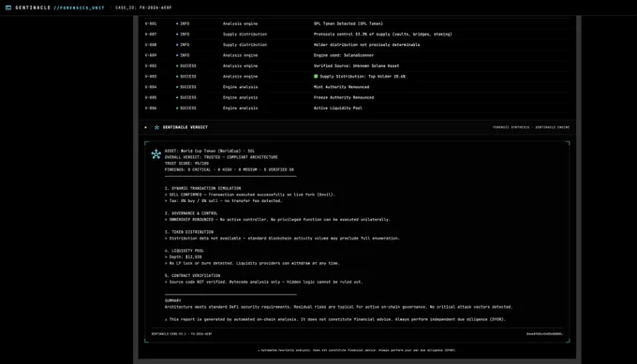Click SUCCESS status in the V-002 row
Viewport: 637px width, 364px height.
coord(186,66)
